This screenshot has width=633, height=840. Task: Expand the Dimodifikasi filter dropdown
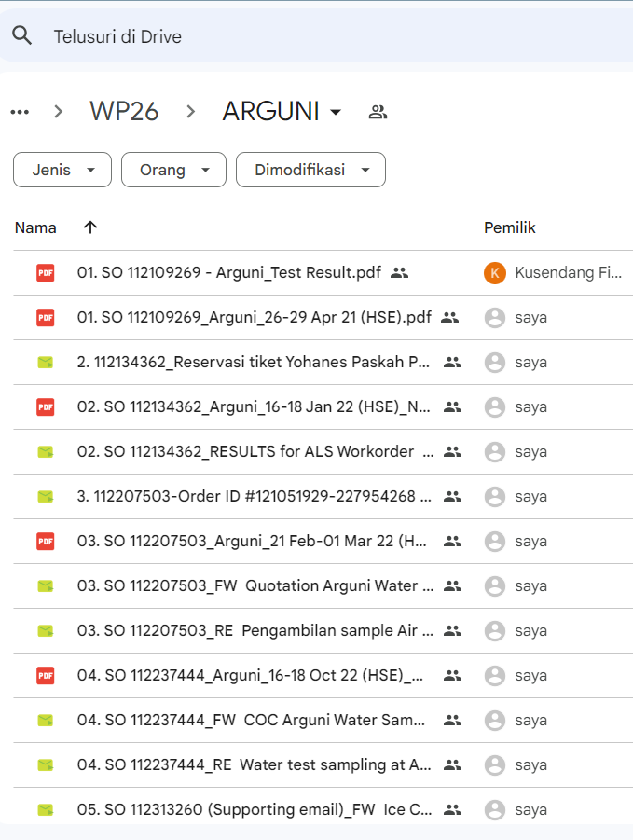(x=310, y=170)
